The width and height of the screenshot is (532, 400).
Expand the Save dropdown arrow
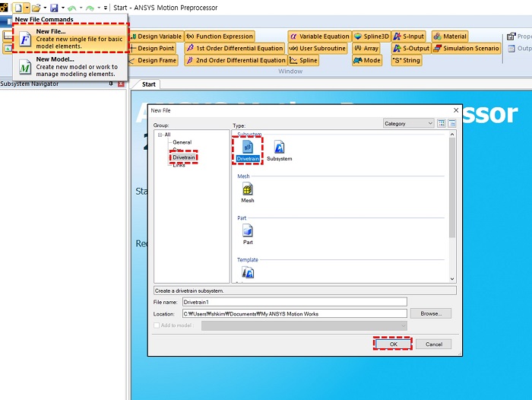(63, 8)
